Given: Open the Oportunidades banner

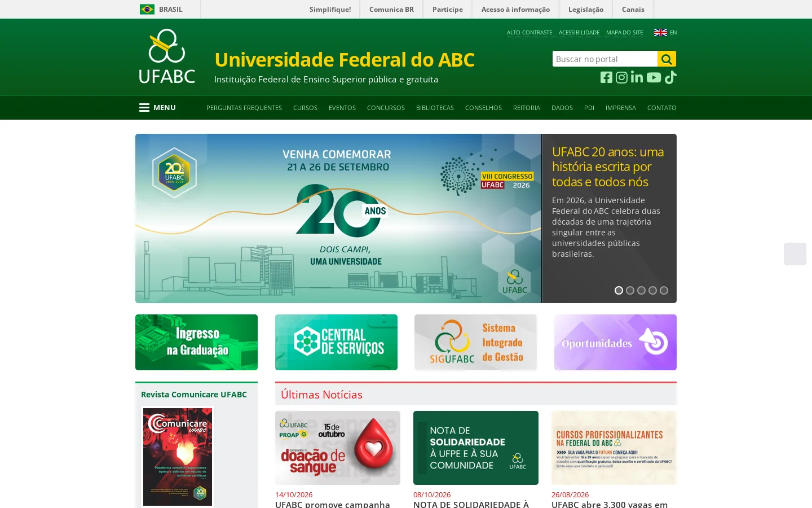Looking at the screenshot, I should tap(615, 342).
